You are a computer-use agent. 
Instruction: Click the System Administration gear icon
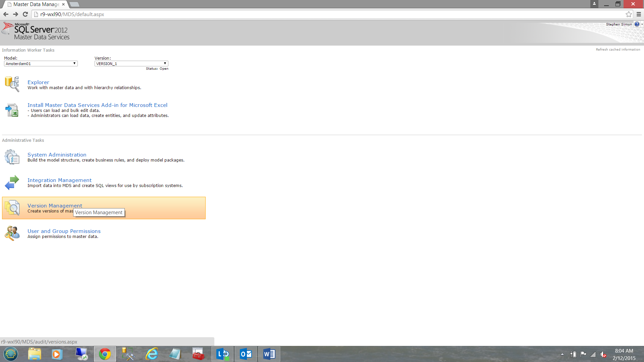(12, 157)
